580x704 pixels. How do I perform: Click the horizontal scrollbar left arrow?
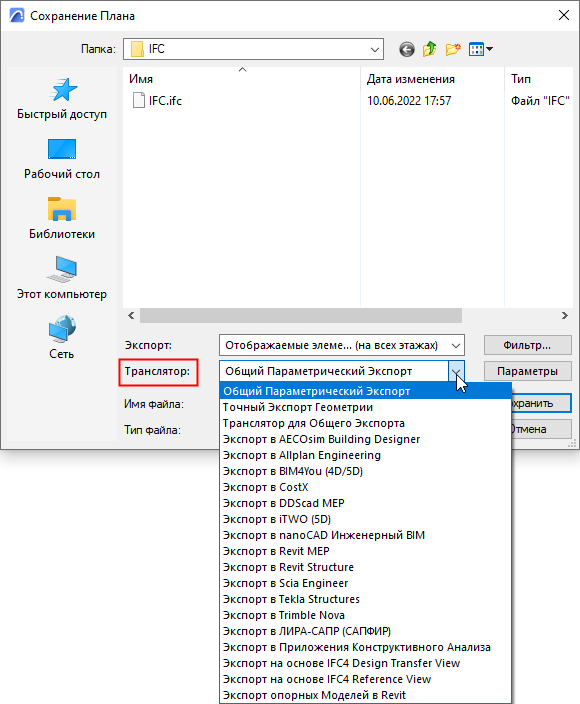tap(131, 316)
